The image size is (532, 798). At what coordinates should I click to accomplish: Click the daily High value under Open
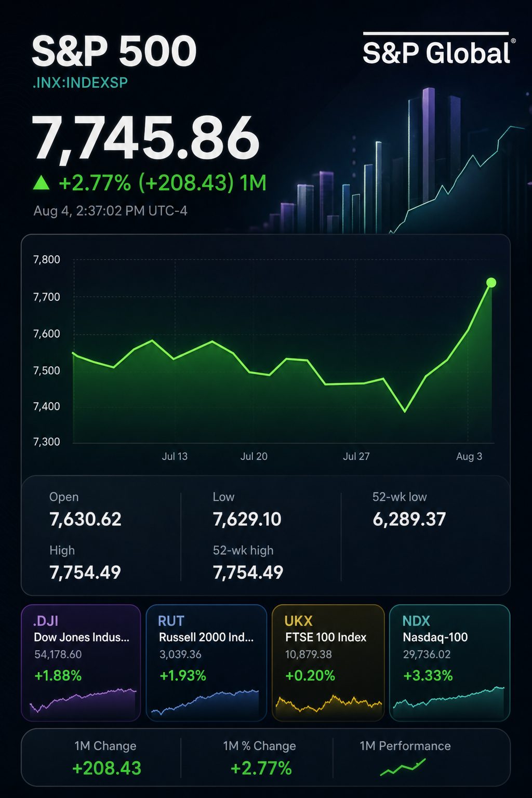click(85, 573)
